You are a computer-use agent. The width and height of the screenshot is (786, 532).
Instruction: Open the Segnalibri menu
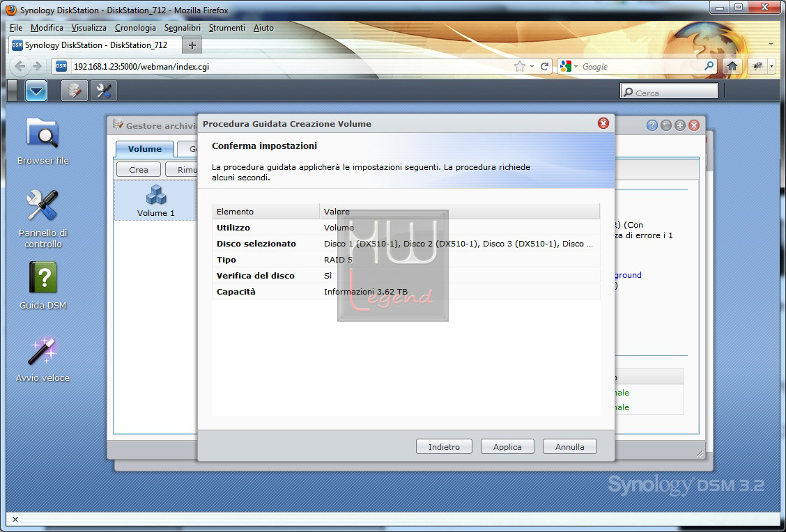(183, 28)
